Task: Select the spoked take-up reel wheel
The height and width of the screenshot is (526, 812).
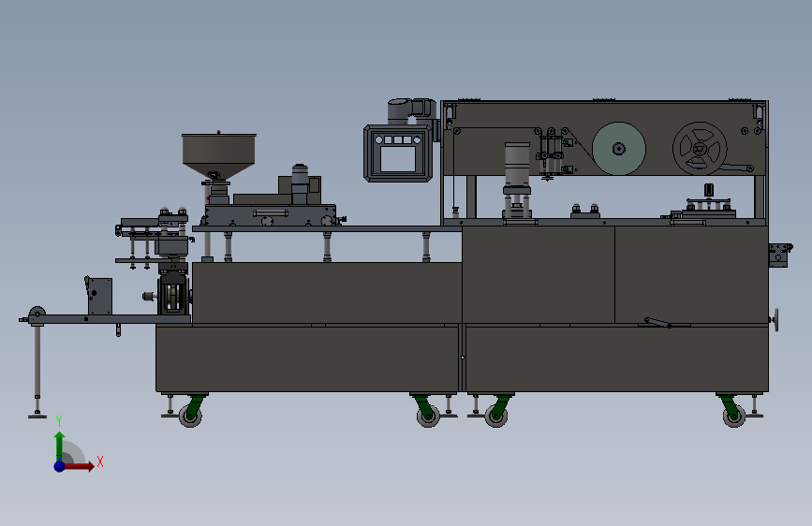Action: point(700,149)
